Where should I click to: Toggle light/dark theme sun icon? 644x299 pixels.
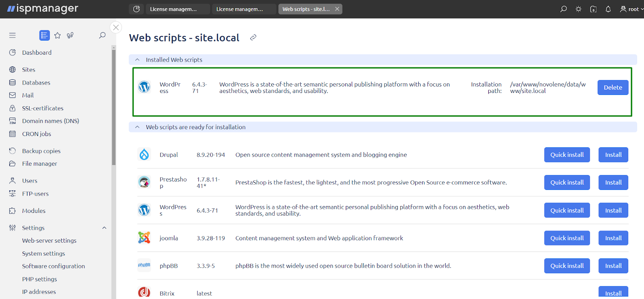[578, 9]
